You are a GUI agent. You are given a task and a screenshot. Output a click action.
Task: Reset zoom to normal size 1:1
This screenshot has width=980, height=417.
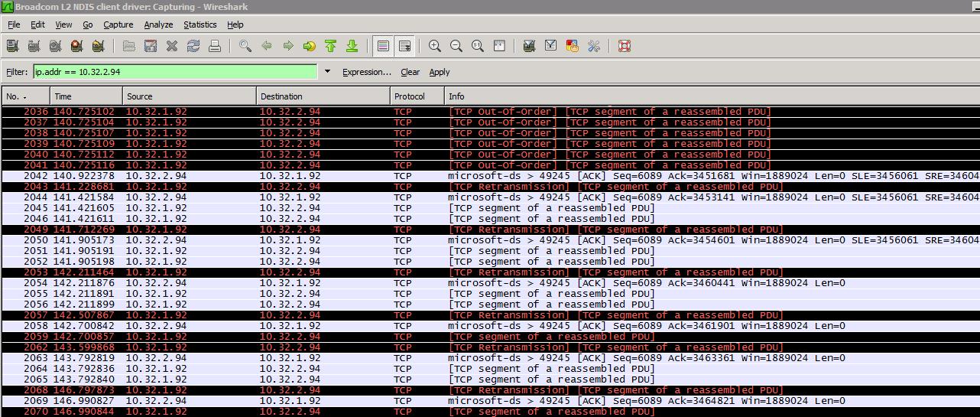click(478, 46)
